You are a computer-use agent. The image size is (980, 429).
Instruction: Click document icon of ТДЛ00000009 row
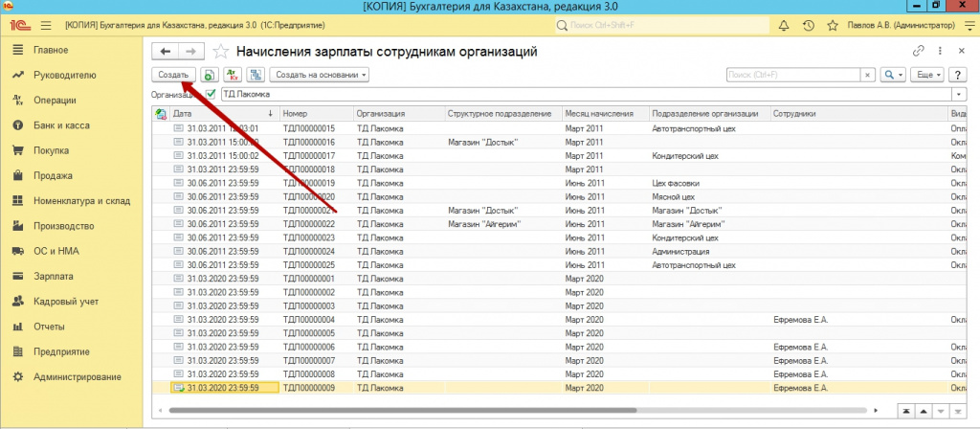click(178, 389)
